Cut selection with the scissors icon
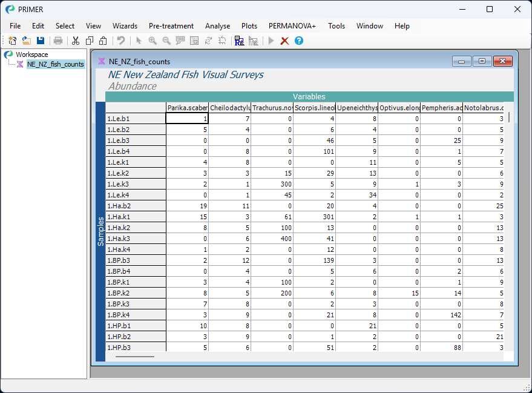The height and width of the screenshot is (393, 532). (75, 41)
